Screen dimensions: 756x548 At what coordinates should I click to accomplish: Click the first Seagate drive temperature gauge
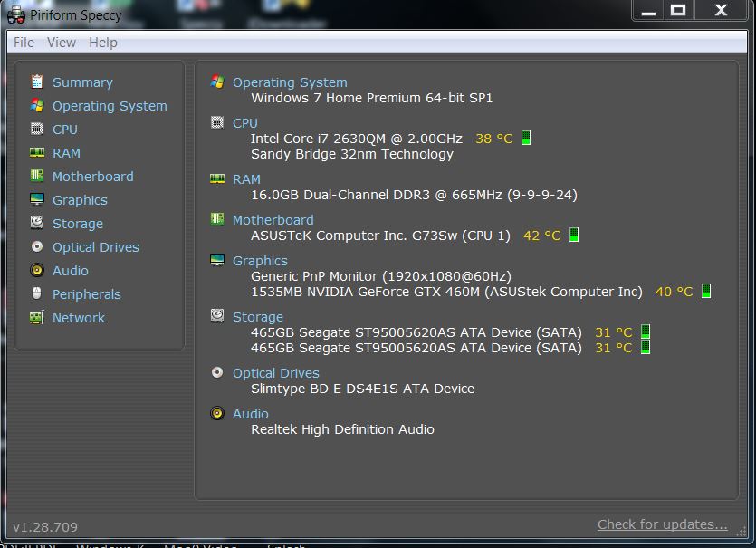tap(646, 332)
